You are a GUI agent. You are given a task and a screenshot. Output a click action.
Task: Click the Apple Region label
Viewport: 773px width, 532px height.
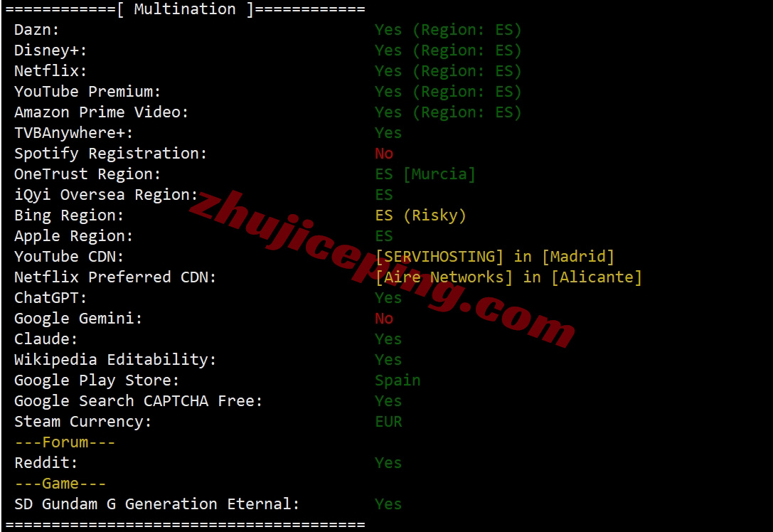click(x=73, y=236)
